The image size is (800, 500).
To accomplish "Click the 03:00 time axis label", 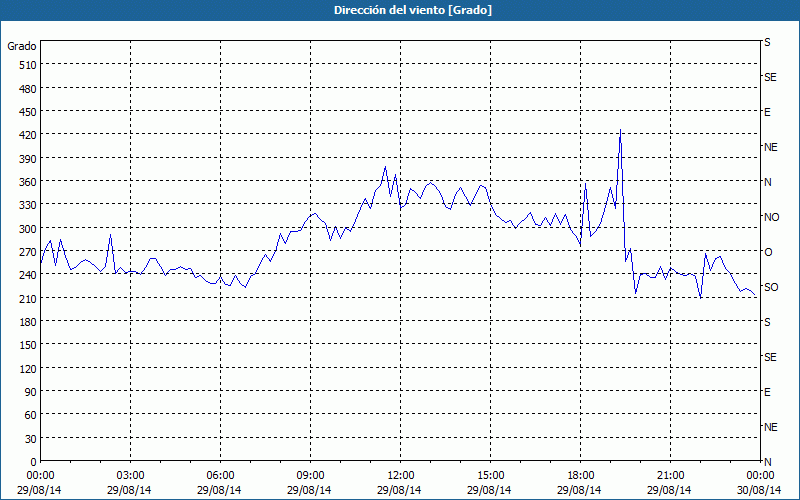I will pos(131,476).
